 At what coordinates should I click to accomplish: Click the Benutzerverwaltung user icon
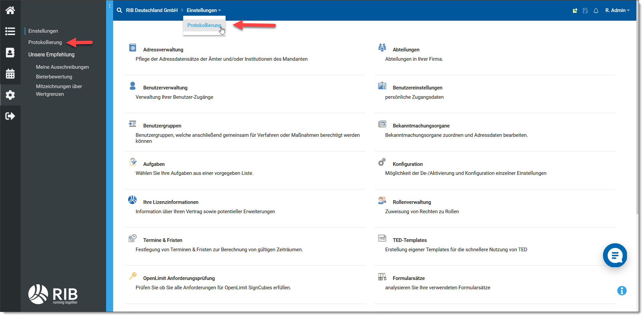[132, 86]
